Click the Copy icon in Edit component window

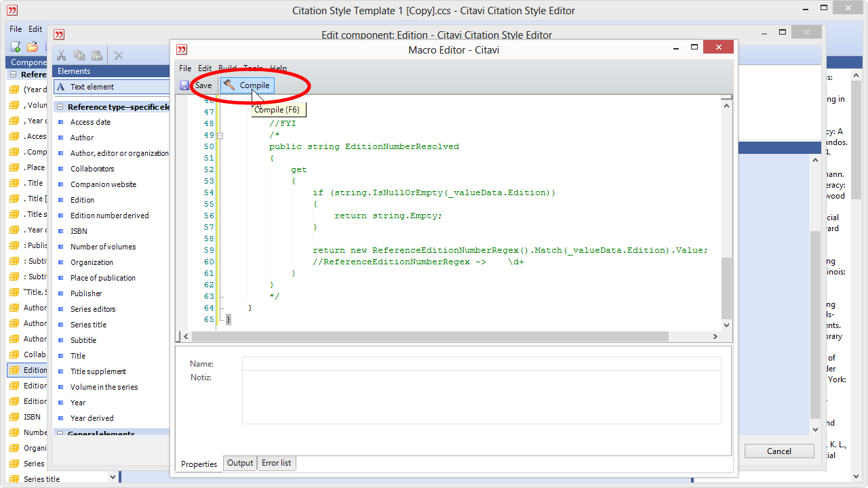pos(79,56)
